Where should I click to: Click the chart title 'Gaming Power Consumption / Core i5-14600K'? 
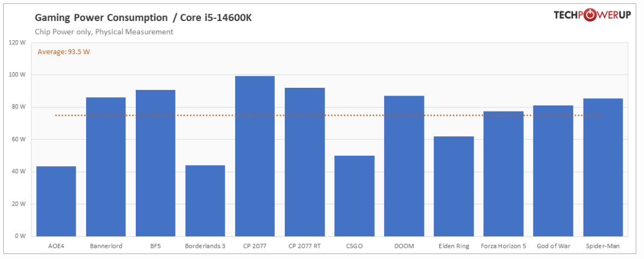point(143,18)
